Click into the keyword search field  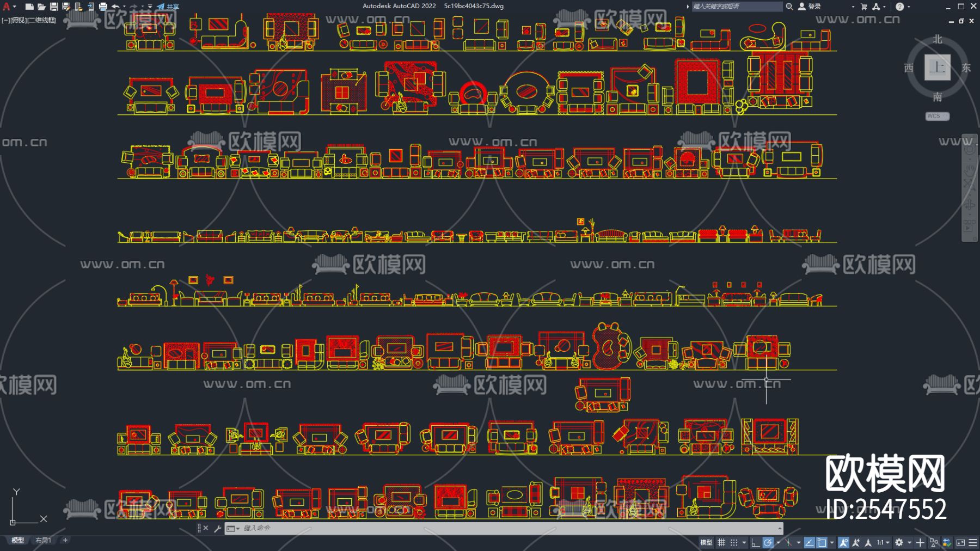737,7
